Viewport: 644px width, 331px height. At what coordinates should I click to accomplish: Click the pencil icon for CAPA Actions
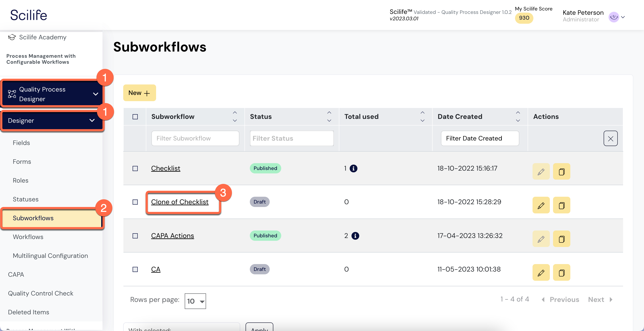click(x=541, y=239)
